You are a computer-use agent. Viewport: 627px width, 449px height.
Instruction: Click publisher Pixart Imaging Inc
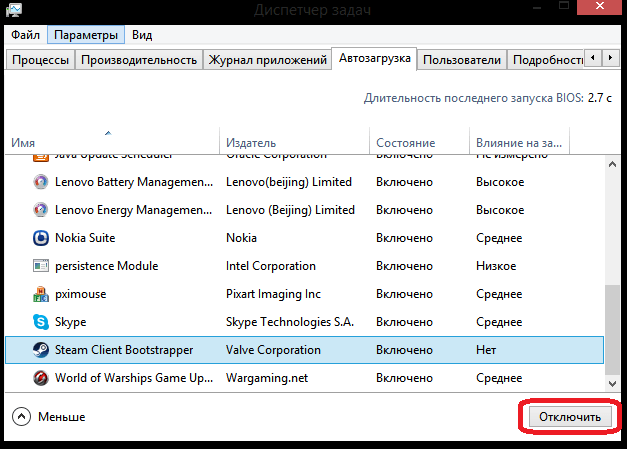pos(274,294)
